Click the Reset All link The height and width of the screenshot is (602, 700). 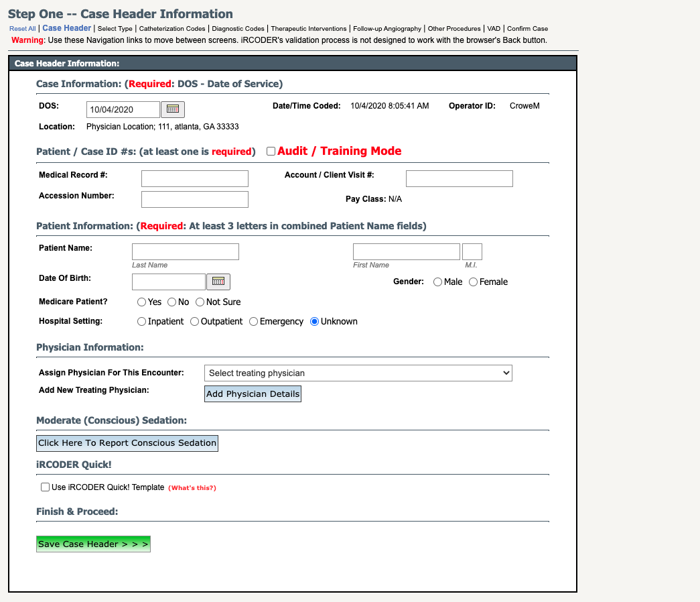point(22,29)
